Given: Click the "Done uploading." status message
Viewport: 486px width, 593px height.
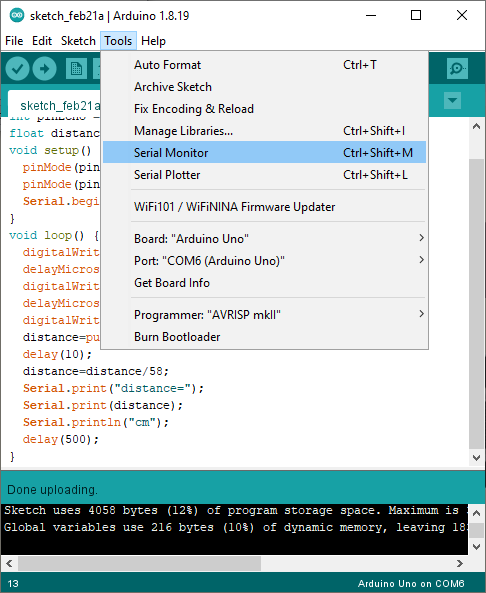Looking at the screenshot, I should coord(52,490).
